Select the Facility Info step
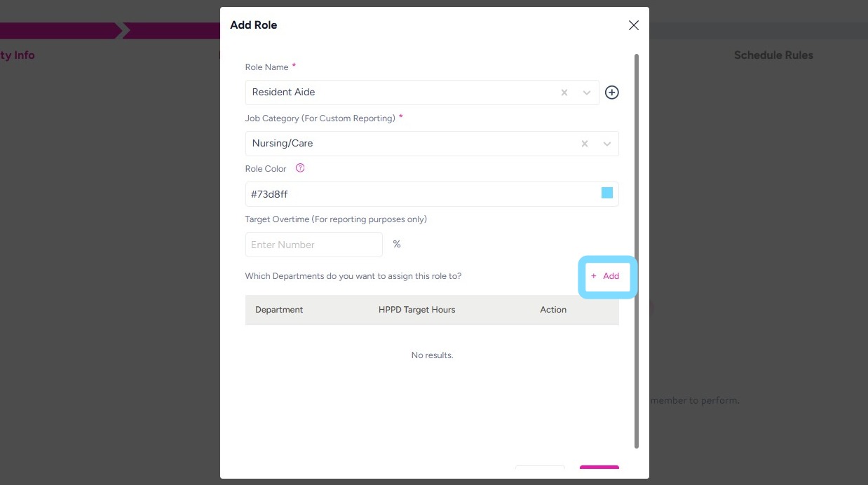 coord(17,55)
